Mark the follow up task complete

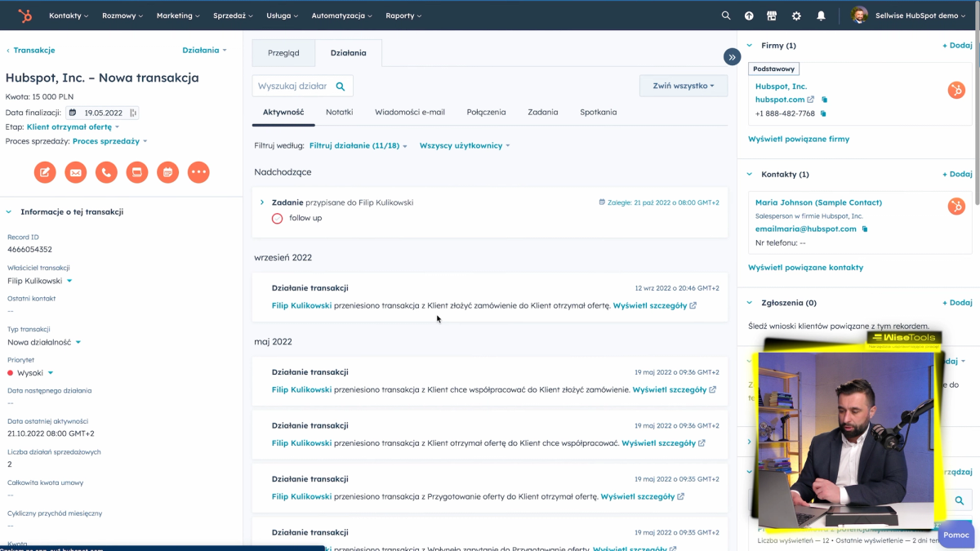(277, 218)
